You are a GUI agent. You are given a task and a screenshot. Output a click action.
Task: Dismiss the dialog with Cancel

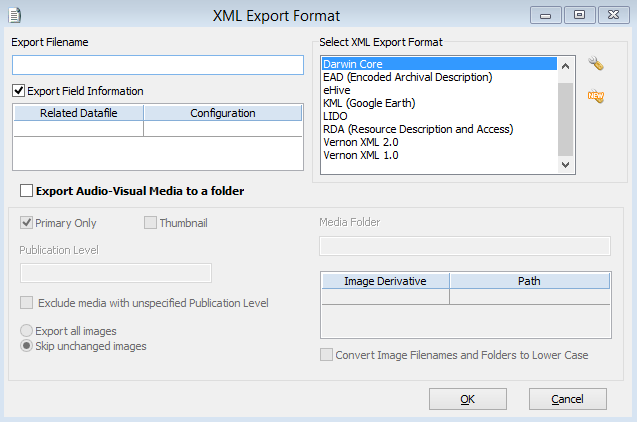[x=568, y=399]
